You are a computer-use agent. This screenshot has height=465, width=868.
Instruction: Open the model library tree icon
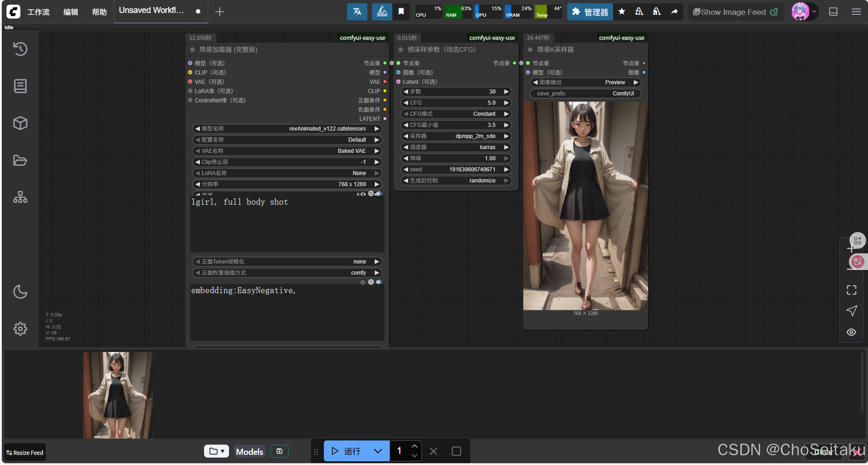pos(20,197)
